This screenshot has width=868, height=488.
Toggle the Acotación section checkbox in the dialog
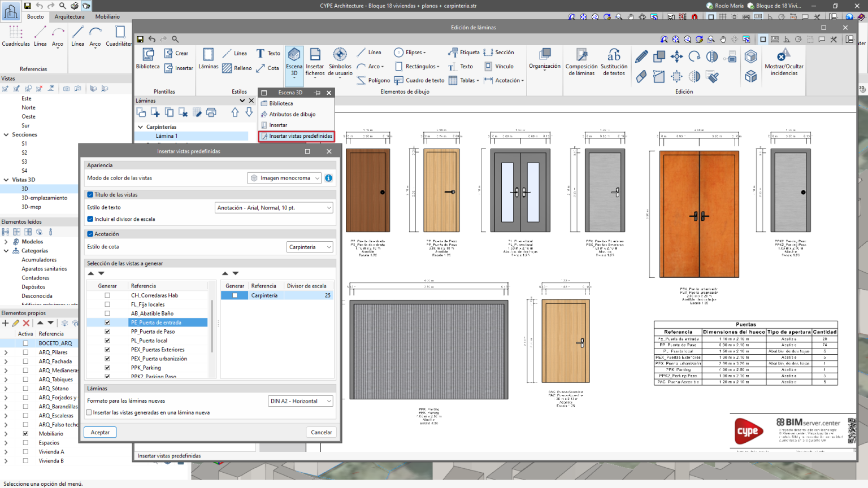pos(90,234)
